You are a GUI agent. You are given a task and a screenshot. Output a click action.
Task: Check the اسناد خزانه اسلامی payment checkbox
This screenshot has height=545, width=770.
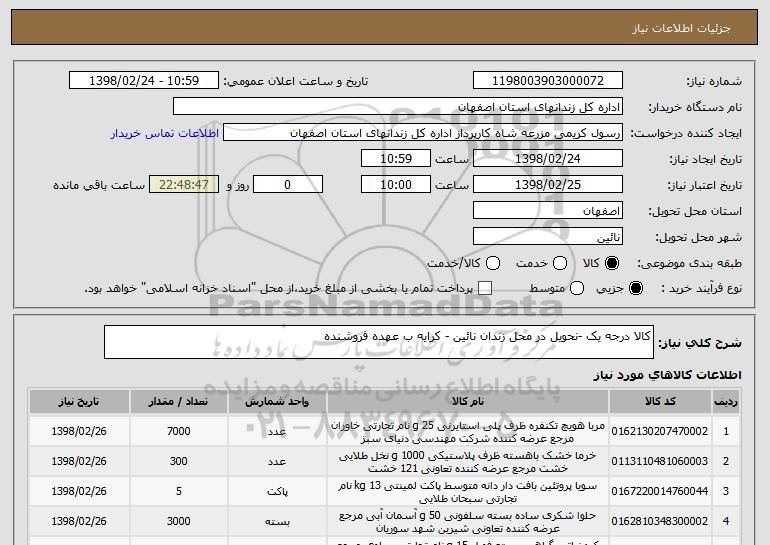[x=485, y=289]
